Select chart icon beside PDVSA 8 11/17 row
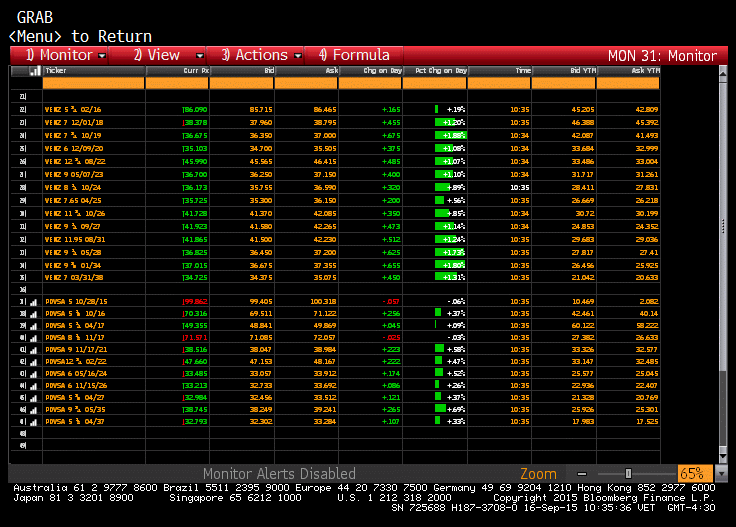736x527 pixels. tap(33, 338)
